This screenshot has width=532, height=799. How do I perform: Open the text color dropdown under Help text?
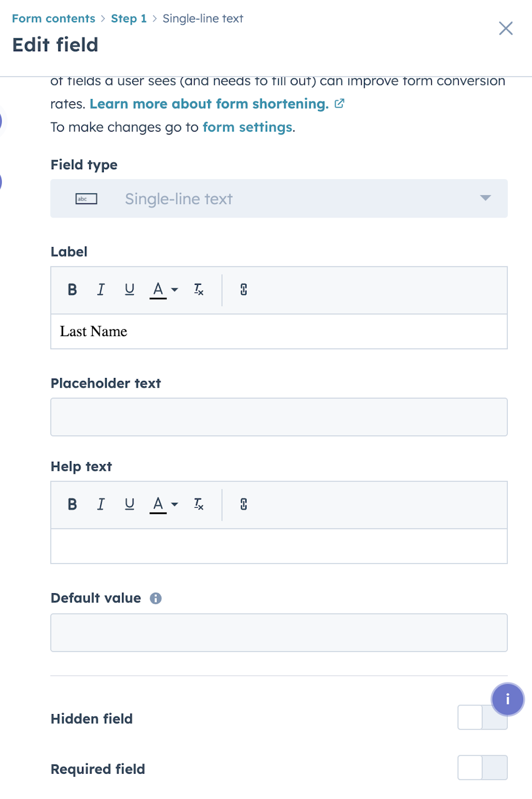pyautogui.click(x=175, y=504)
